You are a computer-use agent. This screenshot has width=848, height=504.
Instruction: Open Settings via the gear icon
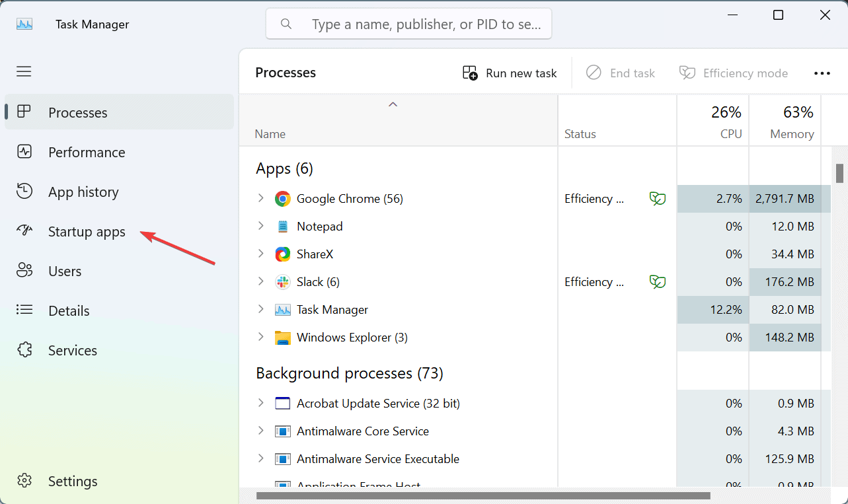tap(24, 481)
